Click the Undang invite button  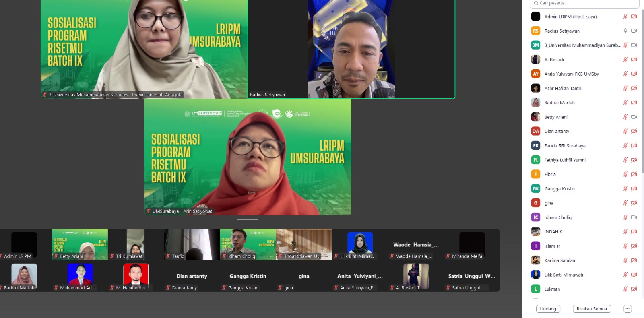548,309
